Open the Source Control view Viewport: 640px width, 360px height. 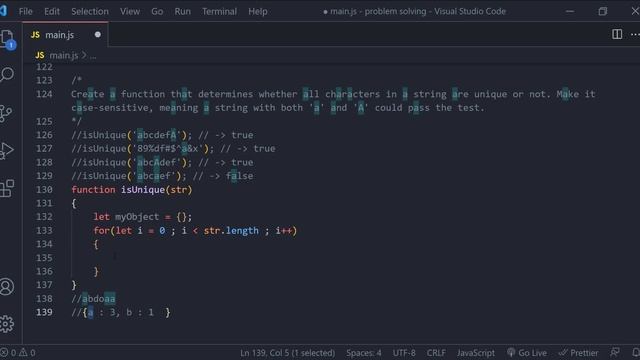[x=6, y=113]
